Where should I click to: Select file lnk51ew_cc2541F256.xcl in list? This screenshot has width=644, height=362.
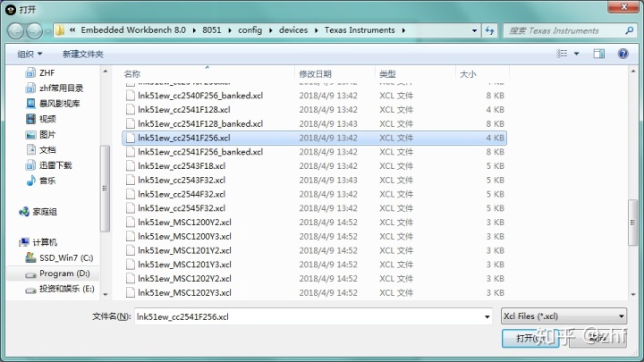[315, 138]
